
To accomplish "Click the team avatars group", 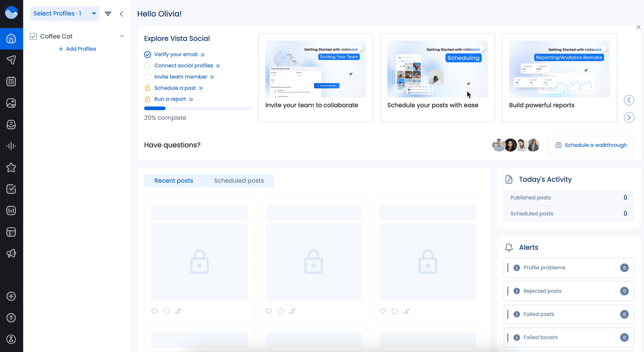I will click(516, 145).
